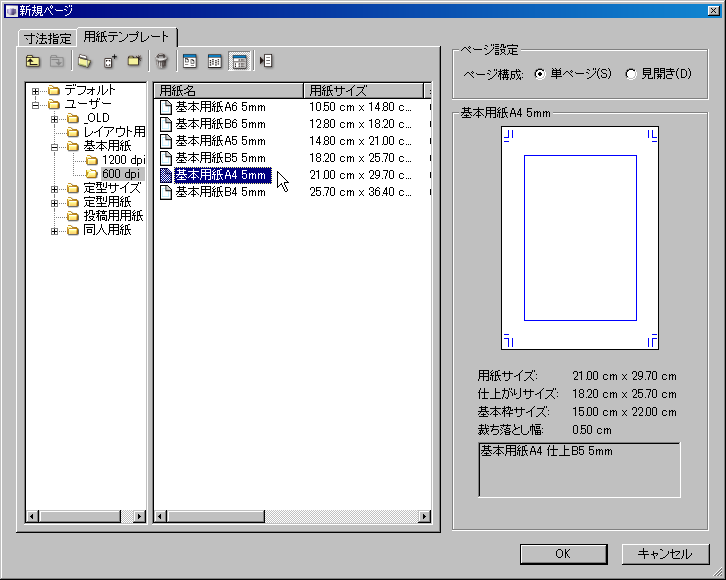The width and height of the screenshot is (726, 580).
Task: Collapse the 基本用紙 folder
Action: pyautogui.click(x=54, y=147)
